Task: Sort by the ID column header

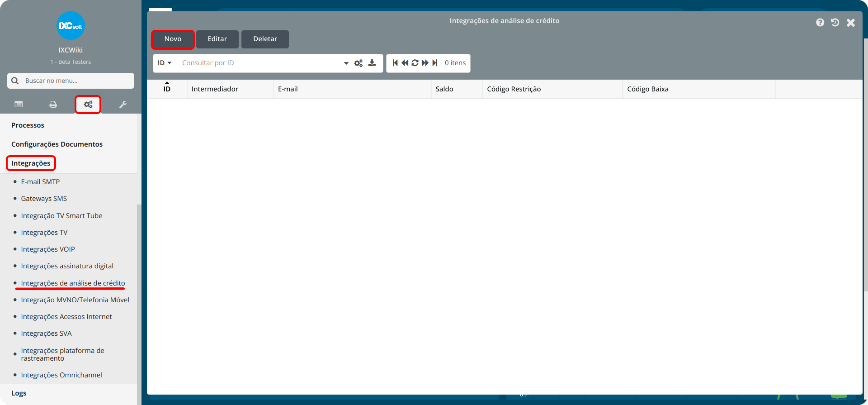Action: click(167, 89)
